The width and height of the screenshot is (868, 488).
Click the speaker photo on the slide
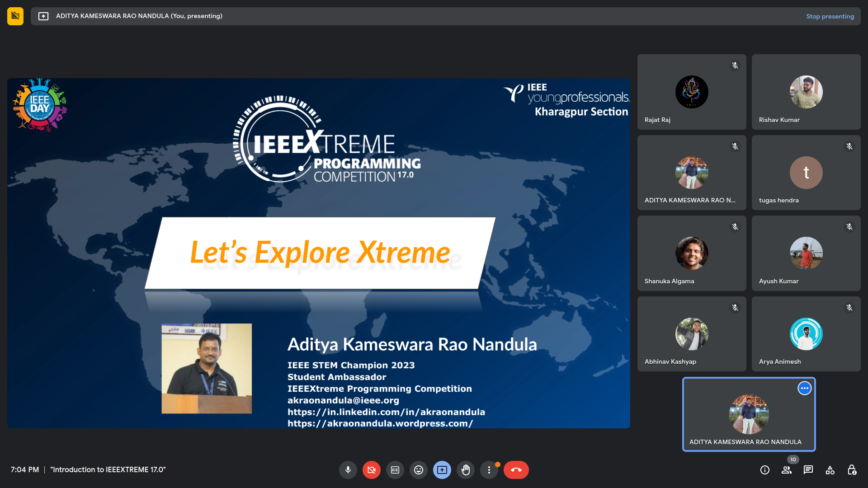(x=207, y=368)
